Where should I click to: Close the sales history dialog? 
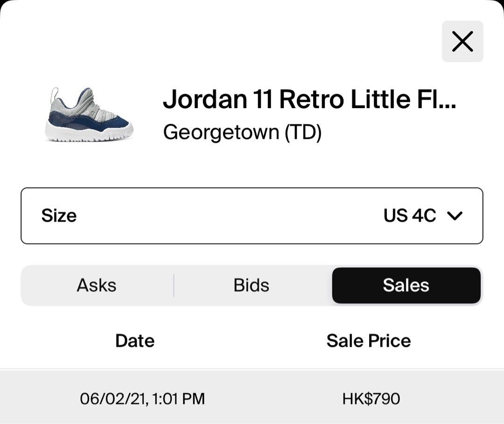[462, 42]
